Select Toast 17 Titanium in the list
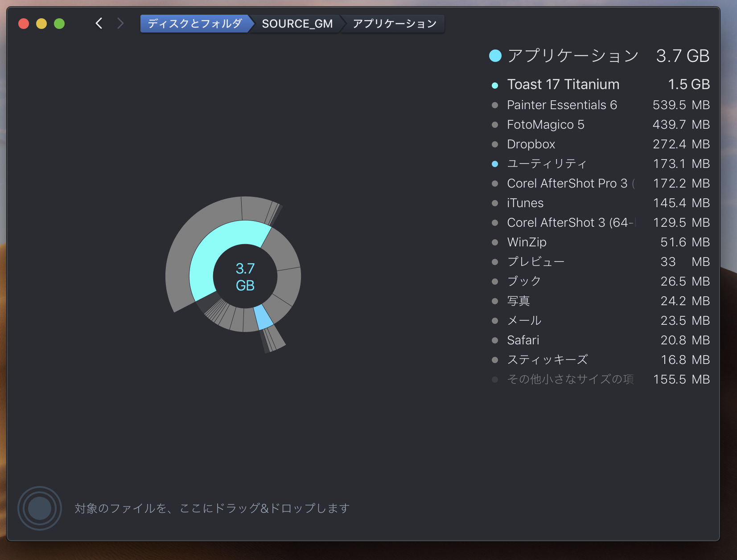The height and width of the screenshot is (560, 737). point(600,85)
